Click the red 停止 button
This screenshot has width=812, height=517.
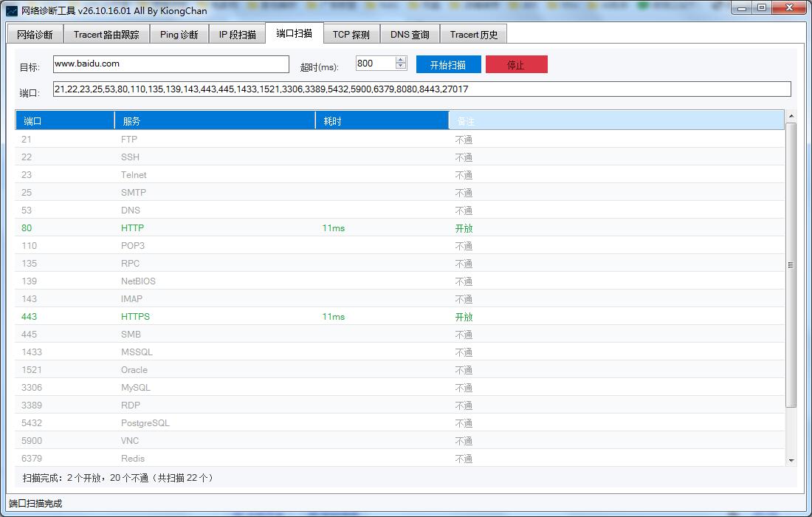pos(516,65)
